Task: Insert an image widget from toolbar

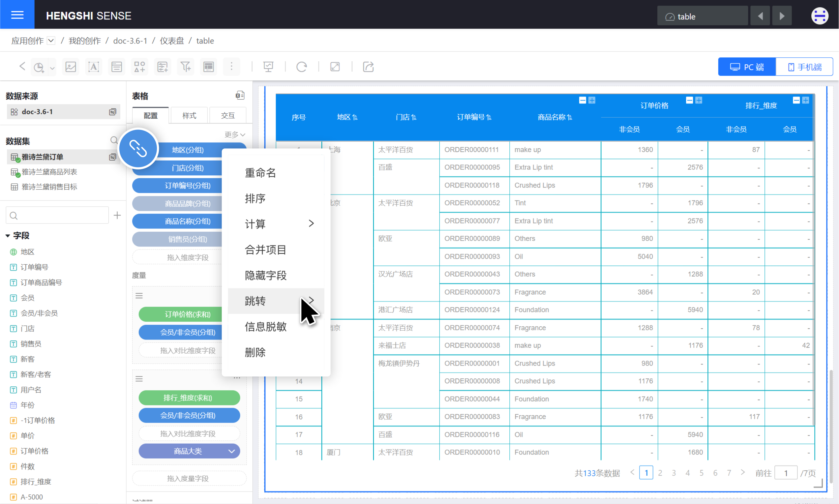Action: pos(71,67)
